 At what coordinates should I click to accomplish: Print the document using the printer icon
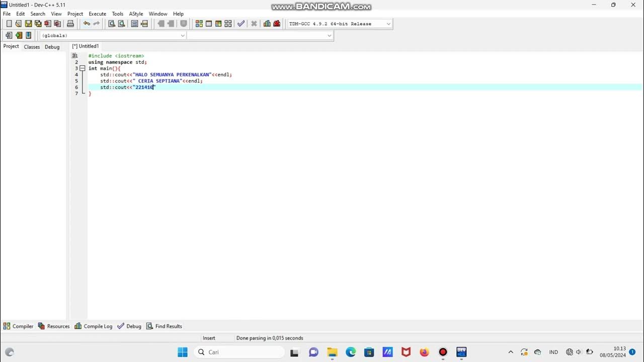pyautogui.click(x=70, y=24)
